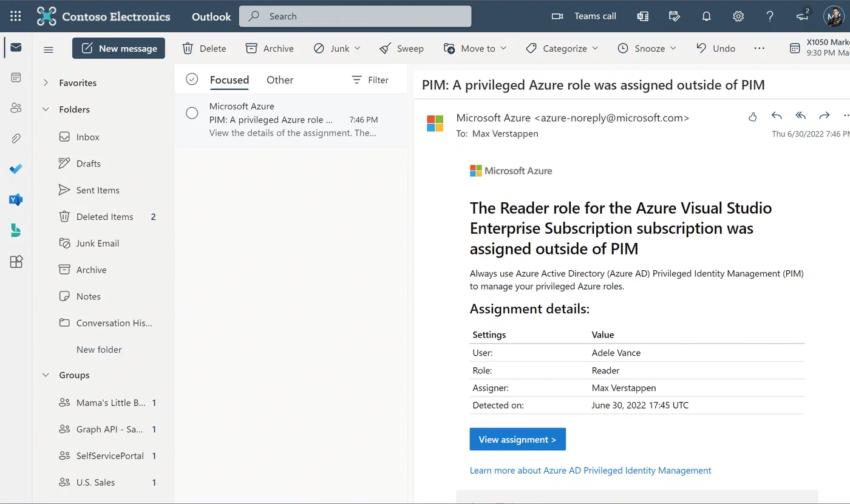Launch the Bookings app from left rail
The height and width of the screenshot is (504, 850).
[16, 230]
